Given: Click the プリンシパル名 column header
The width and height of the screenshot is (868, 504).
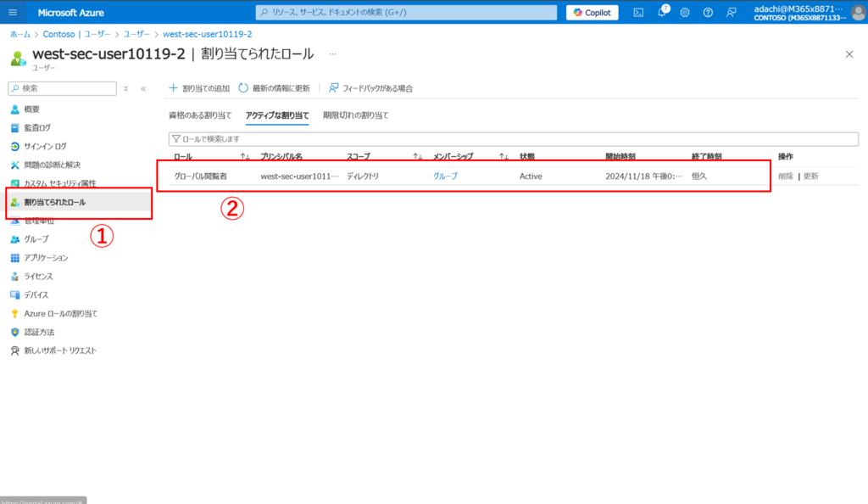Looking at the screenshot, I should (281, 157).
